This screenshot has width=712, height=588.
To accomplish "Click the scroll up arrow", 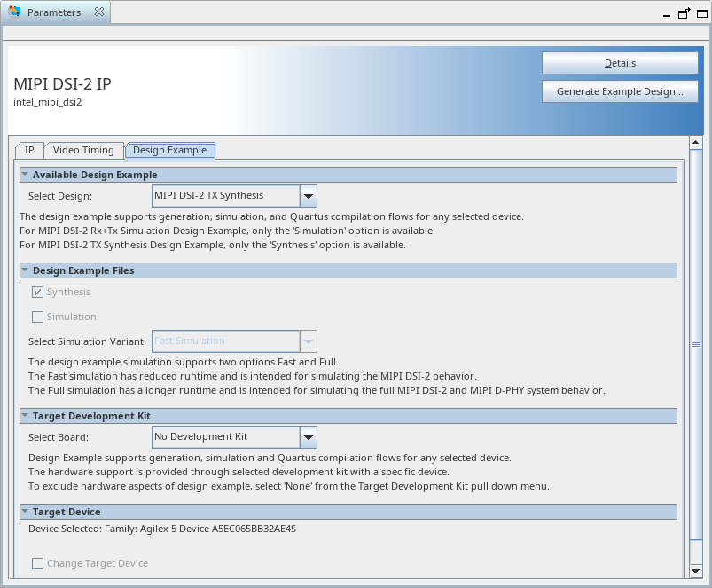I will tap(696, 142).
